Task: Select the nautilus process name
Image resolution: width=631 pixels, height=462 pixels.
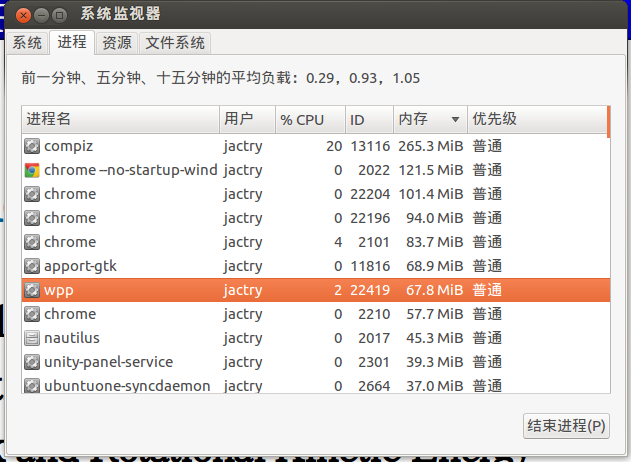Action: pyautogui.click(x=72, y=338)
